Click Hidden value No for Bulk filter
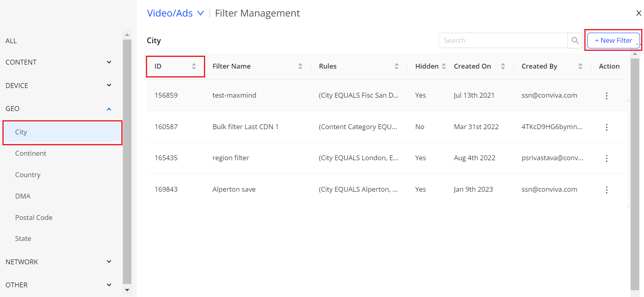Image resolution: width=644 pixels, height=297 pixels. pyautogui.click(x=420, y=127)
